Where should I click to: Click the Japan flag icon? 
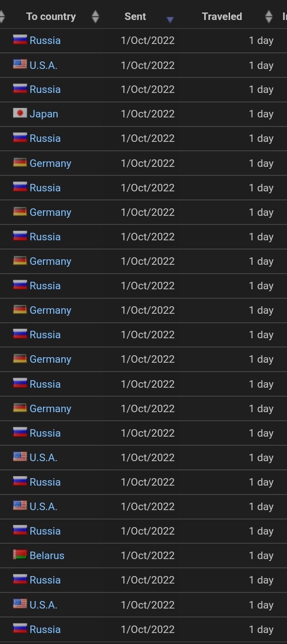coord(20,113)
